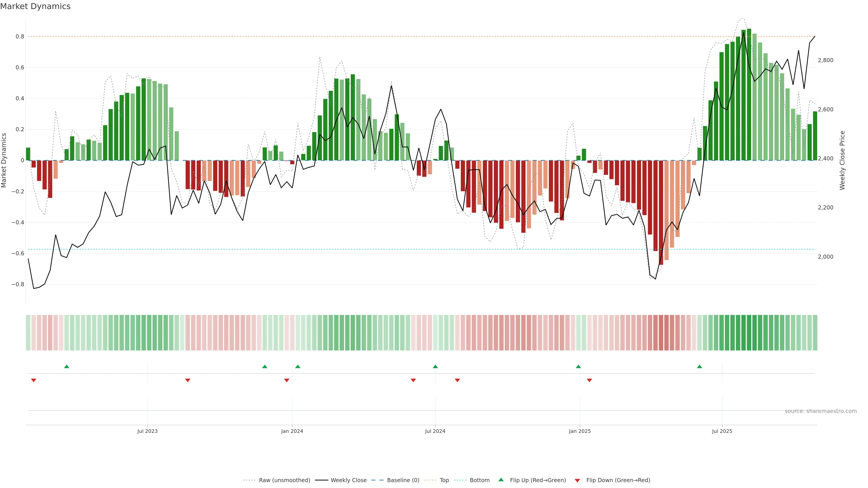Click the green flip-up marker at Jul 2024
The image size is (868, 488).
435,366
